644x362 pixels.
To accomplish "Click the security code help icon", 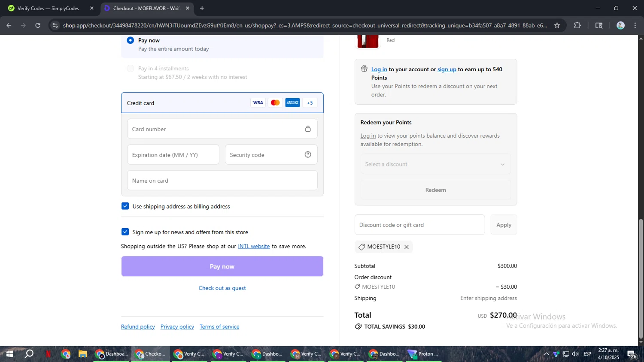I will [308, 154].
